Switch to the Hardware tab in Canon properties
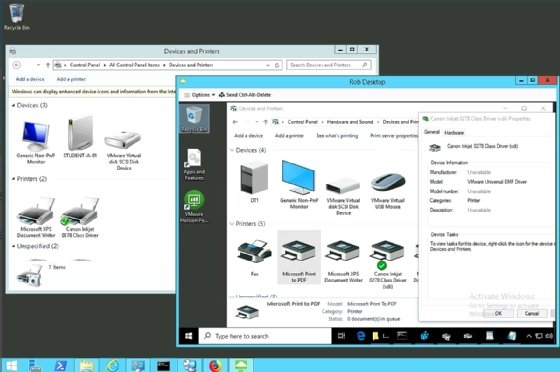Viewport: 560px width, 372px height. pyautogui.click(x=454, y=133)
